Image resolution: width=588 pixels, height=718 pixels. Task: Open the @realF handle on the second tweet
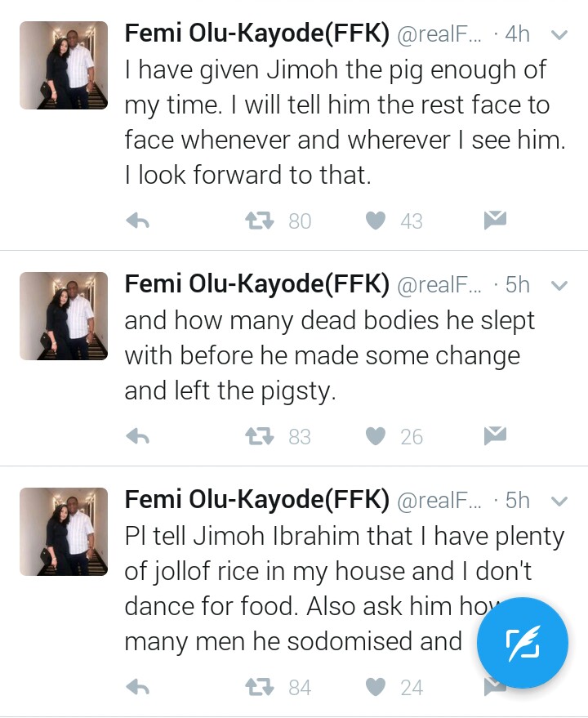coord(439,284)
